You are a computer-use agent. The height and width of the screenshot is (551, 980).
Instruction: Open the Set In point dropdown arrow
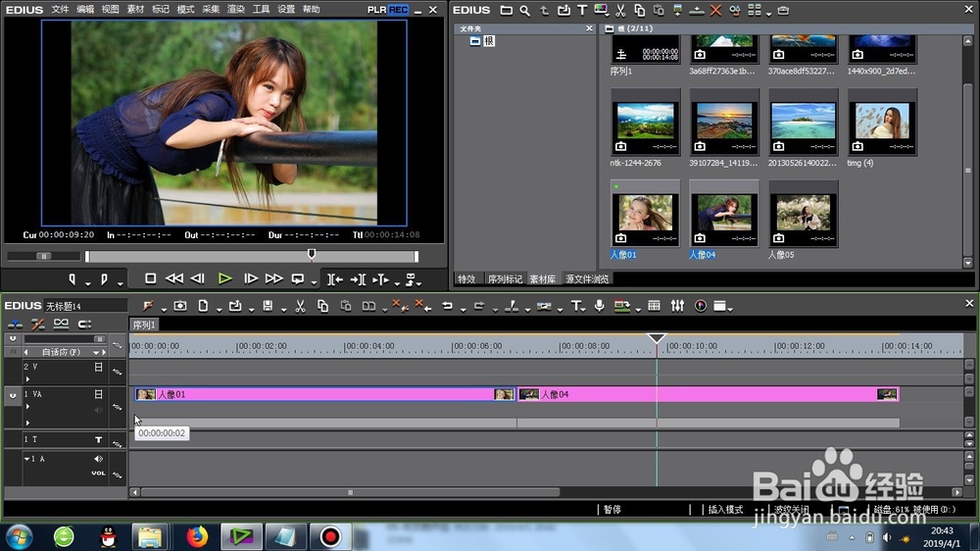tap(87, 284)
